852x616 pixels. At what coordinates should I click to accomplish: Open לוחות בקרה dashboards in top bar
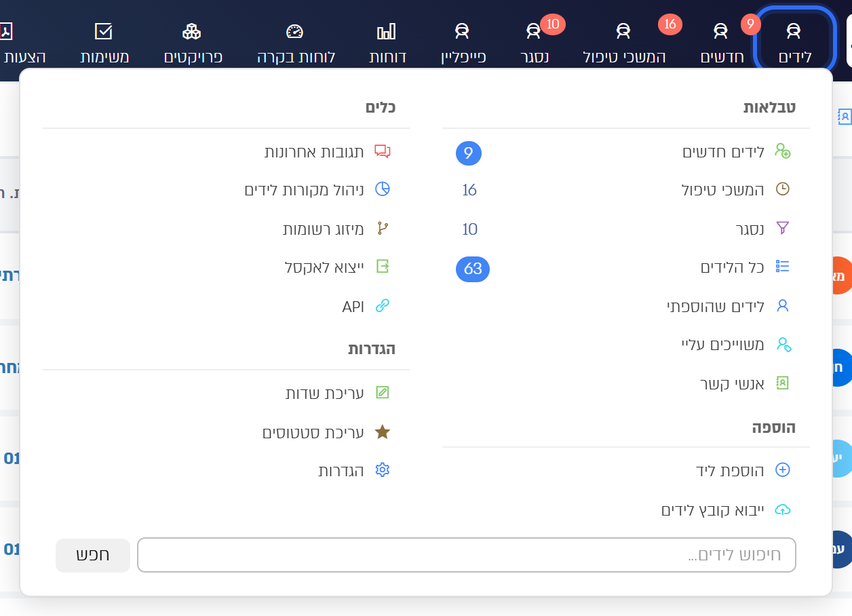point(295,42)
